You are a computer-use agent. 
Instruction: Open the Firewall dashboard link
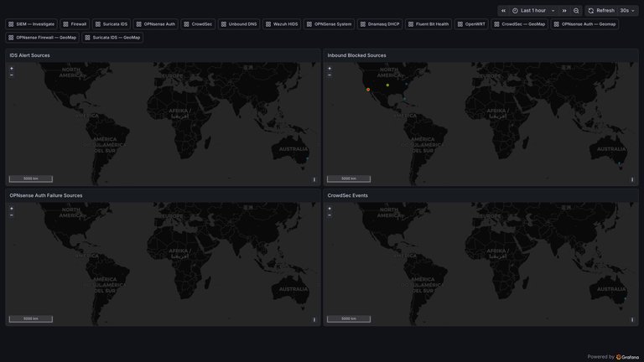pos(75,24)
